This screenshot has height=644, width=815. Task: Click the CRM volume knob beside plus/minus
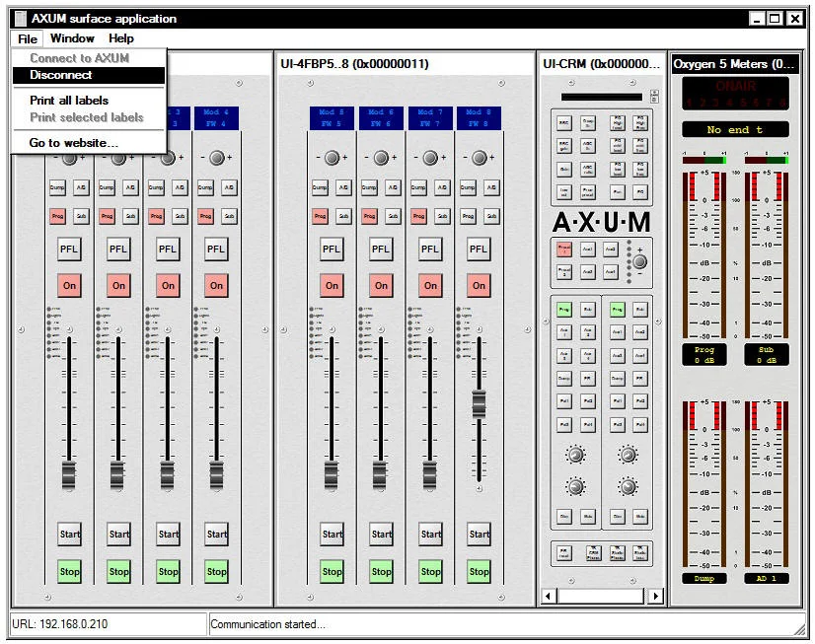[x=639, y=261]
